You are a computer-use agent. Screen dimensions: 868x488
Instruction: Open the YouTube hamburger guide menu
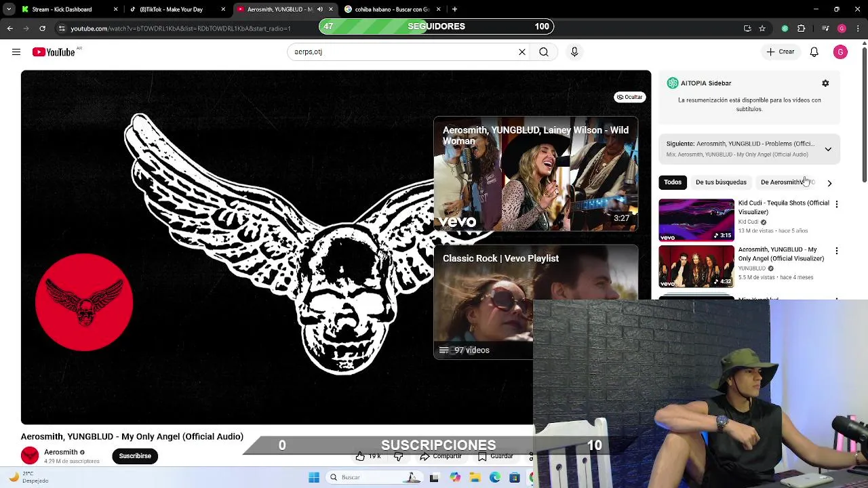pyautogui.click(x=16, y=52)
